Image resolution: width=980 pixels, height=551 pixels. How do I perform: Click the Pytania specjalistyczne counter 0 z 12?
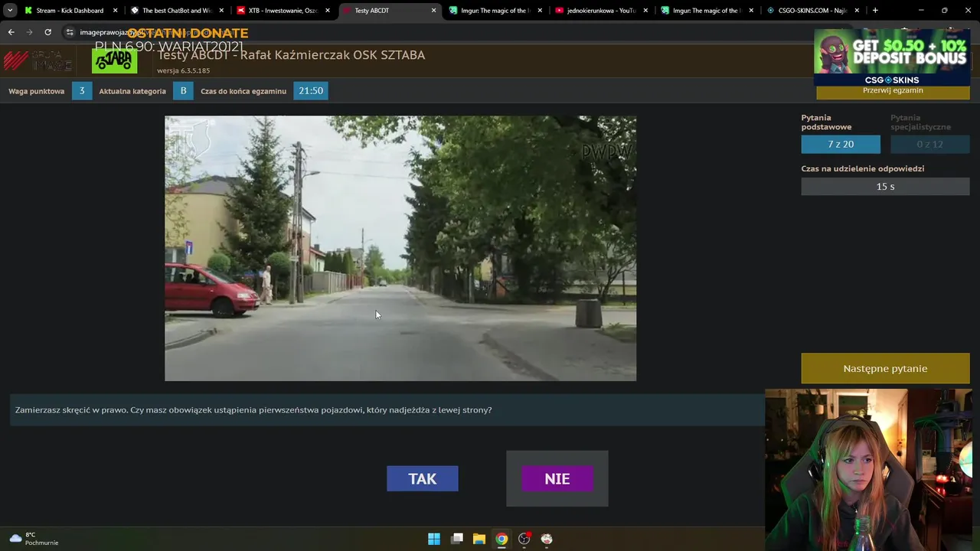coord(930,144)
